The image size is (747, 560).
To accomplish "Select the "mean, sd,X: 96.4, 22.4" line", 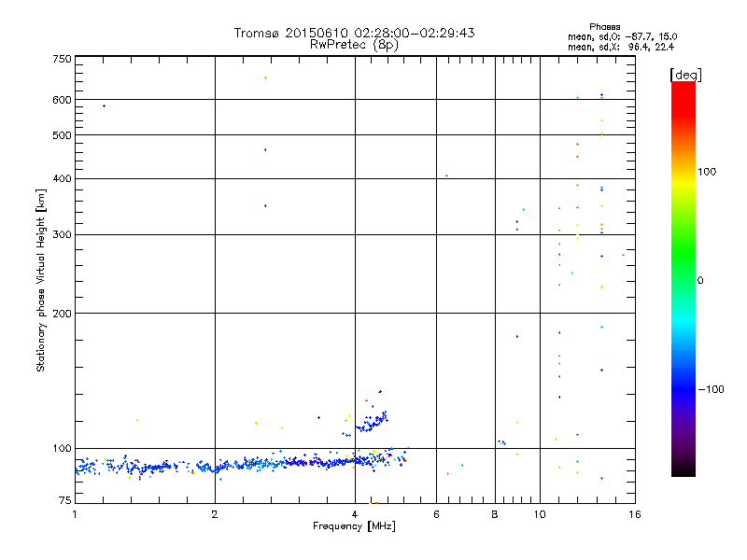I will point(621,47).
